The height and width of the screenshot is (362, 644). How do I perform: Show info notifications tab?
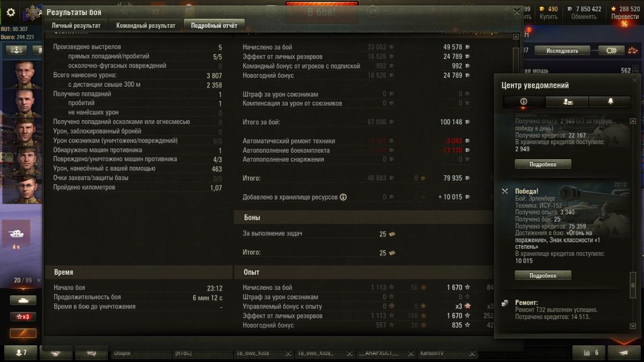(x=524, y=101)
